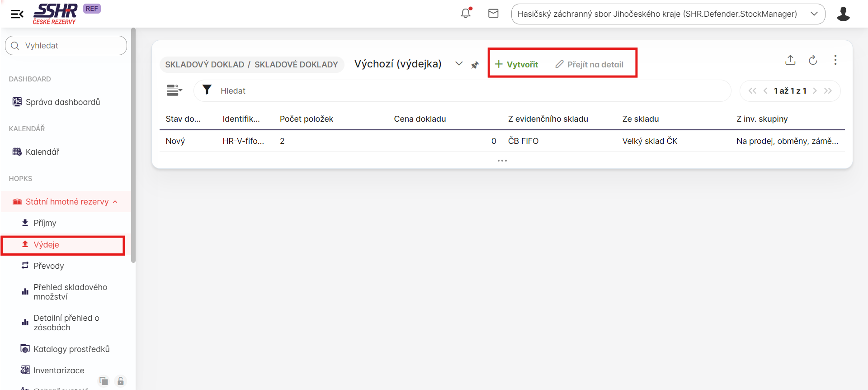This screenshot has width=868, height=390.
Task: Expand the organization role selector dropdown
Action: (x=814, y=14)
